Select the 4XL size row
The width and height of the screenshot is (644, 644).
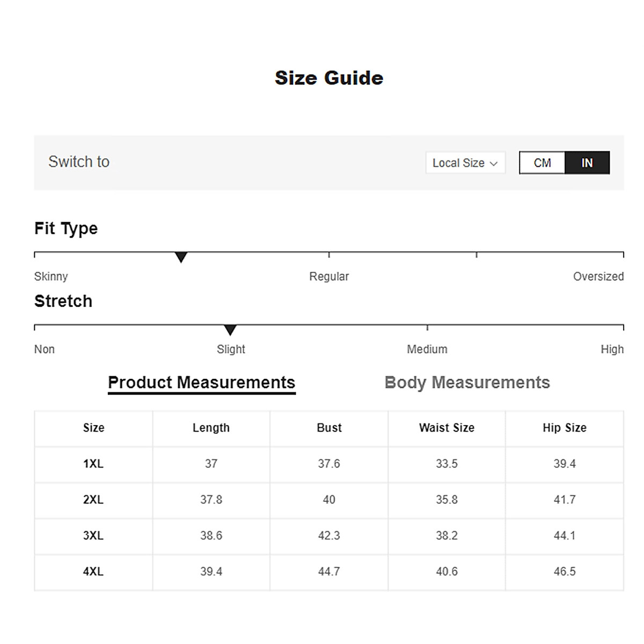tap(93, 572)
